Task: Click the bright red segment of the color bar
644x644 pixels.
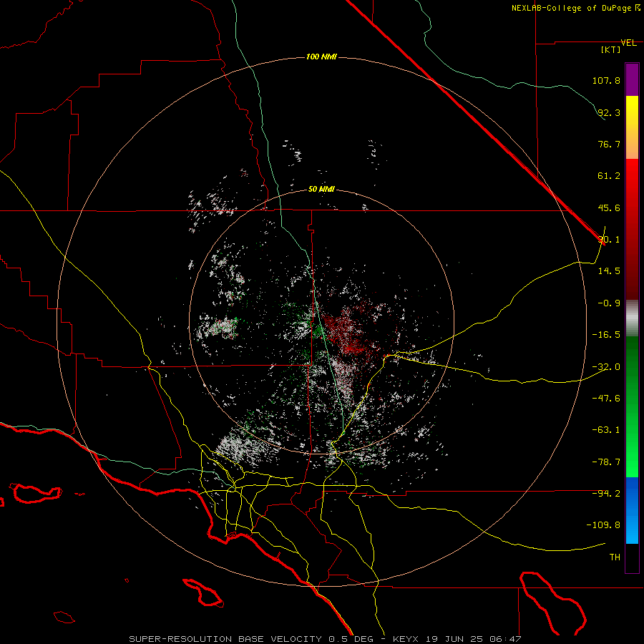Action: (632, 229)
